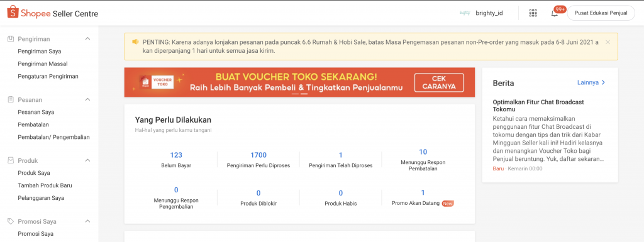Collapse the Promosi Saya sidebar section
The width and height of the screenshot is (644, 242).
tap(87, 221)
